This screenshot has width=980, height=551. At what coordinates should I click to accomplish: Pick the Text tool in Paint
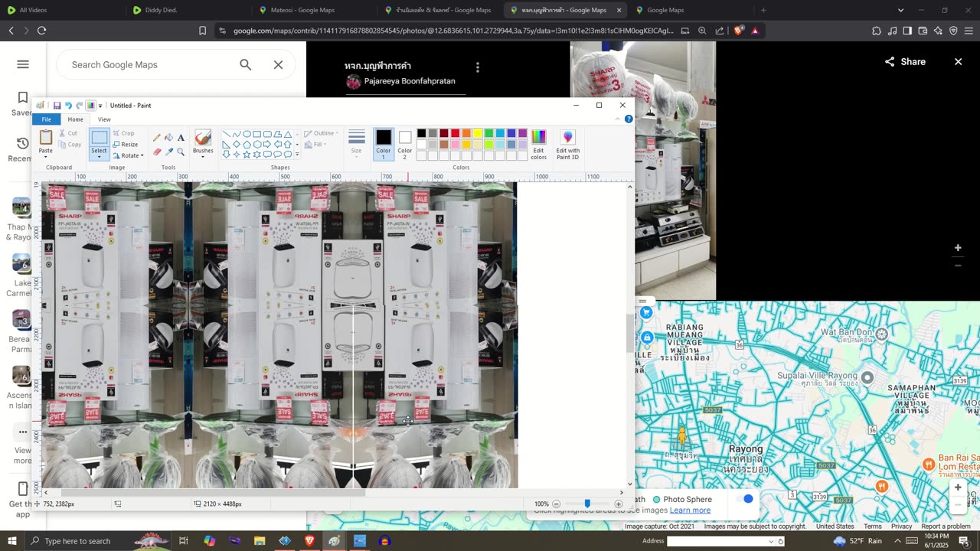(x=181, y=138)
